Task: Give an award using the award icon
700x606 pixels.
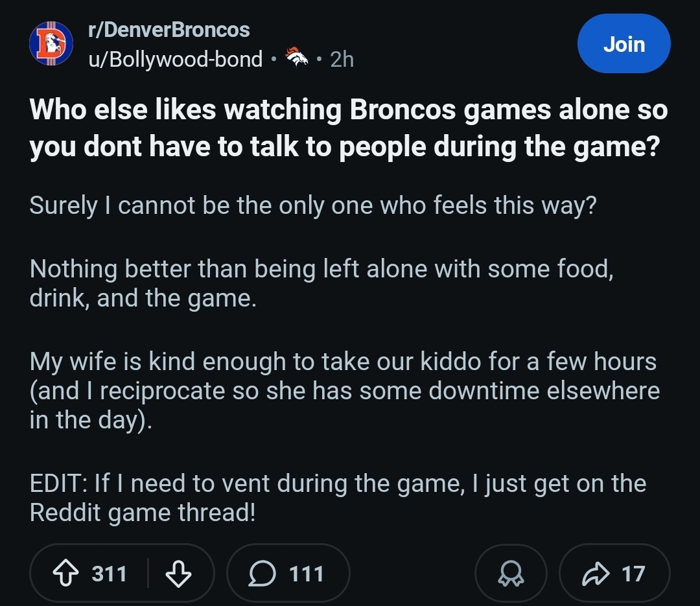Action: 511,574
